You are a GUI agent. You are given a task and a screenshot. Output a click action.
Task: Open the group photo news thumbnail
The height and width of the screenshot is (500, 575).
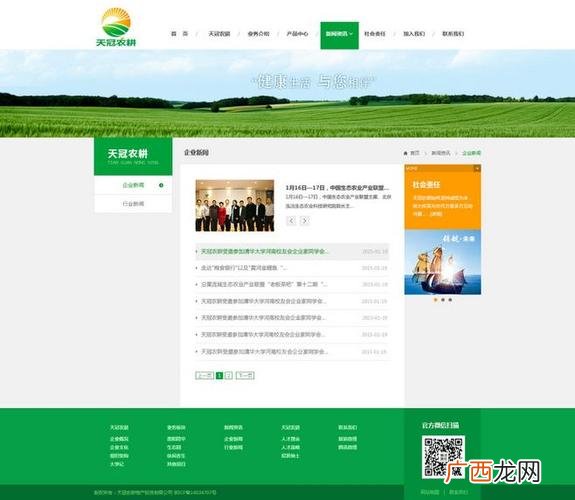pyautogui.click(x=235, y=205)
